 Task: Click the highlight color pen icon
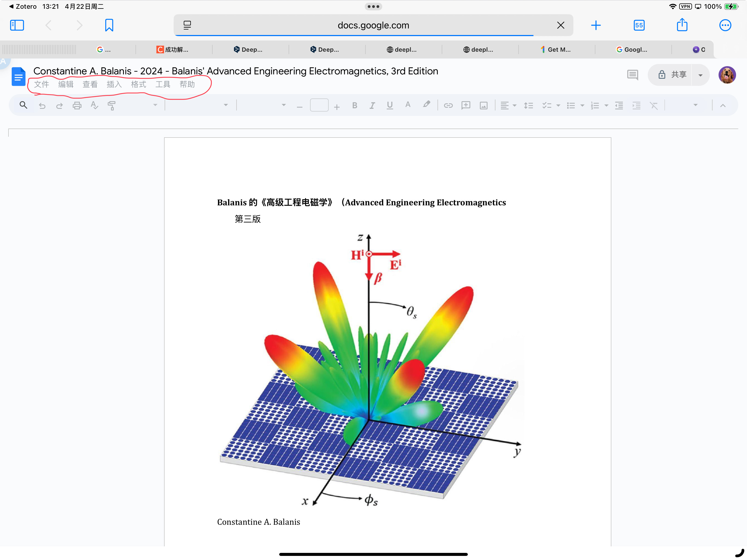pyautogui.click(x=427, y=105)
